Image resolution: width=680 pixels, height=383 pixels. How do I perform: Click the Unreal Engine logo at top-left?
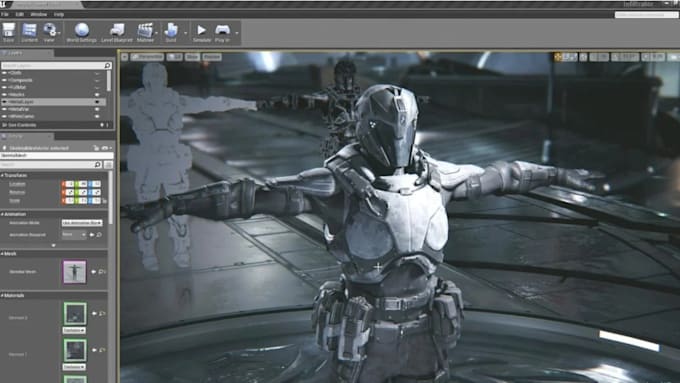[4, 4]
